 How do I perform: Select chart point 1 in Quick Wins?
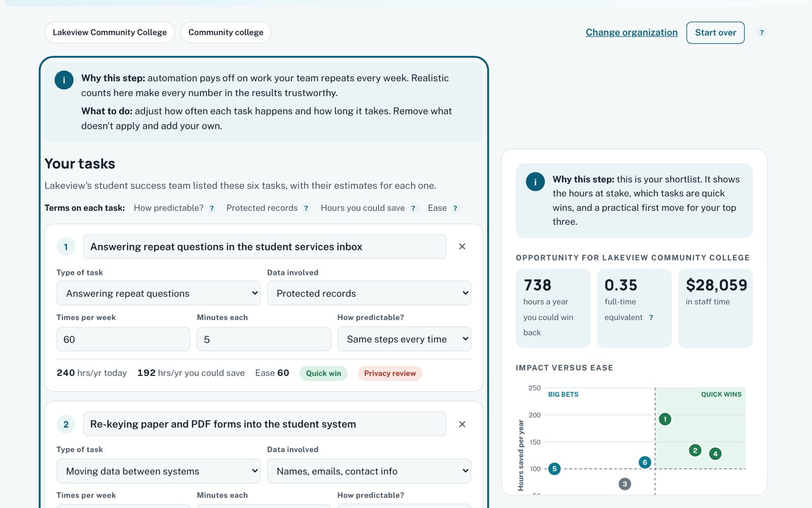pyautogui.click(x=665, y=419)
